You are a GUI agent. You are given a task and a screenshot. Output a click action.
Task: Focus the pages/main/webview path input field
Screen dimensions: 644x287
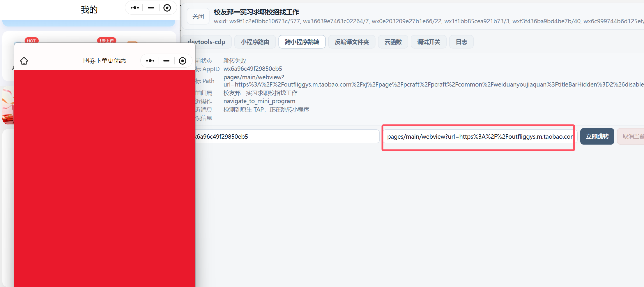click(x=480, y=136)
